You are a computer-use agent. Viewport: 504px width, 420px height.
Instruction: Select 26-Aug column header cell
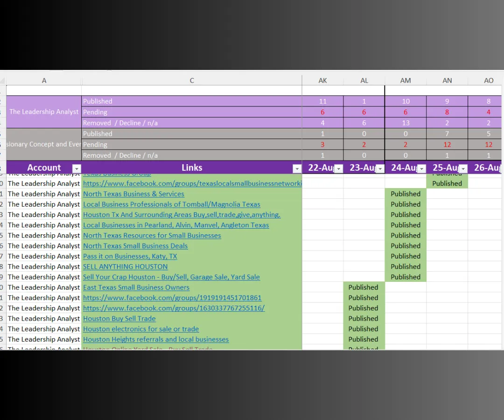[486, 168]
